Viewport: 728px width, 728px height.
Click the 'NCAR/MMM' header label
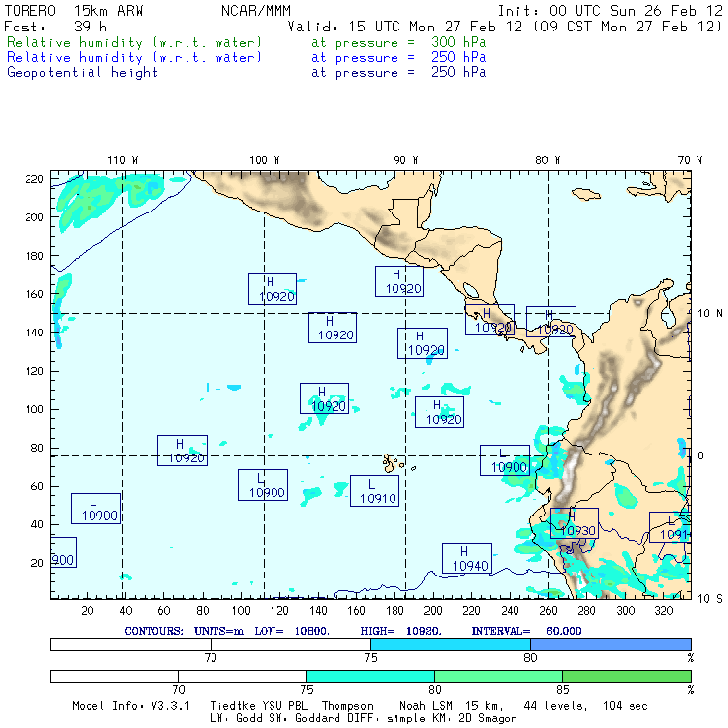257,11
